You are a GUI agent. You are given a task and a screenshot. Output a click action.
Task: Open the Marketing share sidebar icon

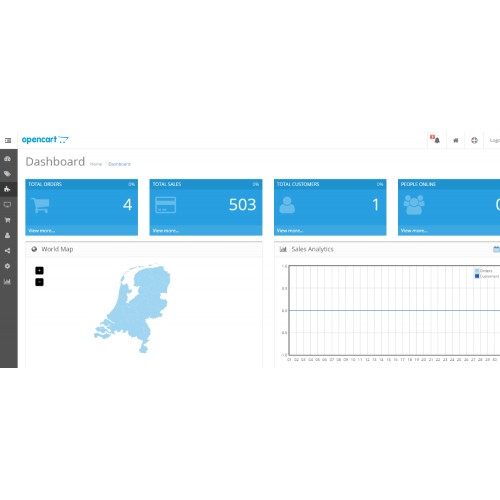[x=7, y=251]
